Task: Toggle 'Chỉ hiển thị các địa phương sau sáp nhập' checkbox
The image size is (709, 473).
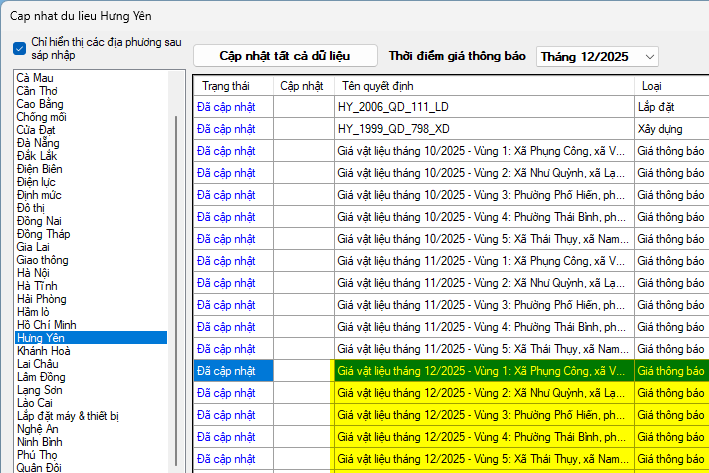Action: pos(20,48)
